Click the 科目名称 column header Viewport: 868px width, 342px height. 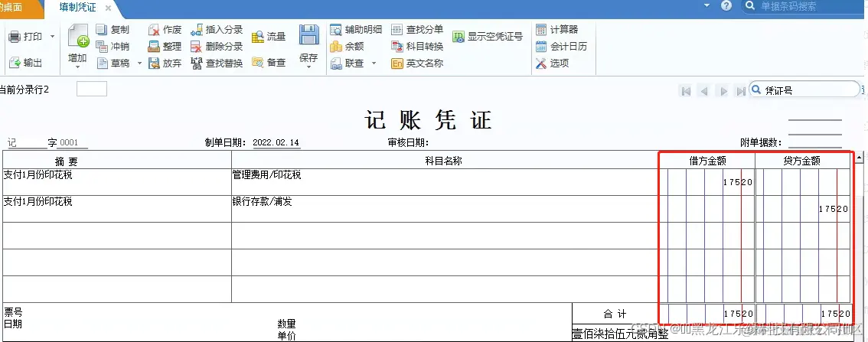pos(445,161)
